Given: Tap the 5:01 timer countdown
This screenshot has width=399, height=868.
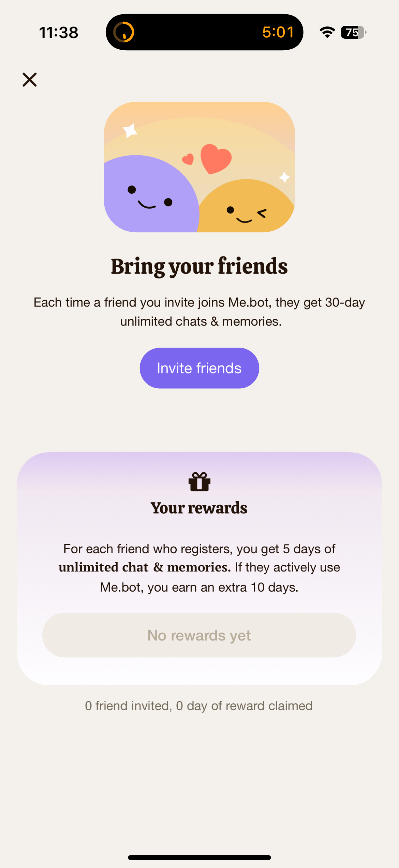Looking at the screenshot, I should 278,32.
